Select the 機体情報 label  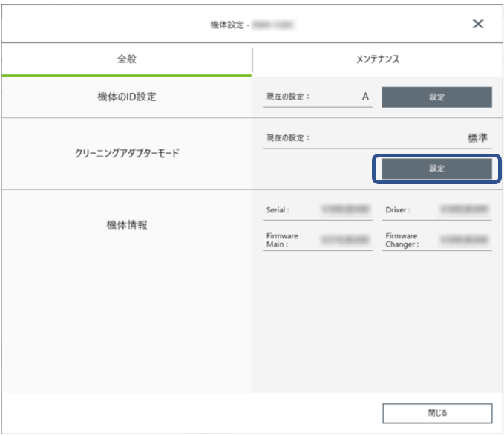(x=127, y=225)
